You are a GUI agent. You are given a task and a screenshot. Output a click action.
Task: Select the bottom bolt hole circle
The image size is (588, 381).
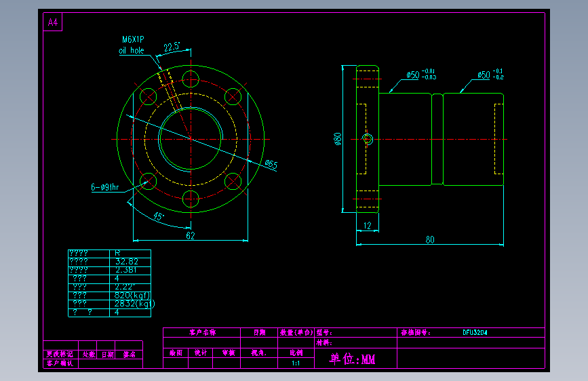(191, 199)
